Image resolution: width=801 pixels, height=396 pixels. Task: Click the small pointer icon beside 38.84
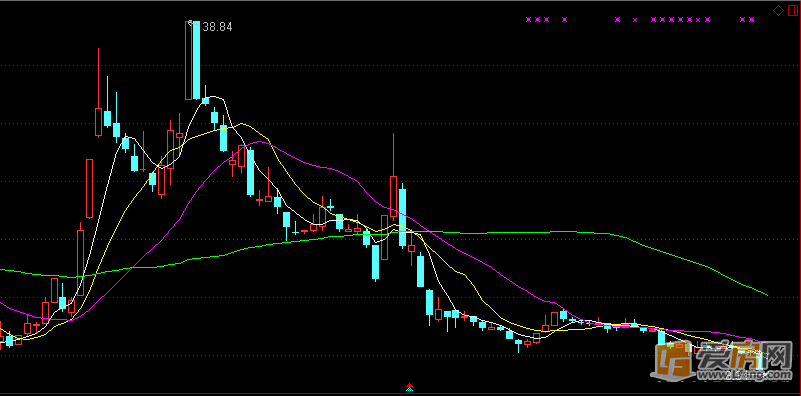pyautogui.click(x=191, y=22)
